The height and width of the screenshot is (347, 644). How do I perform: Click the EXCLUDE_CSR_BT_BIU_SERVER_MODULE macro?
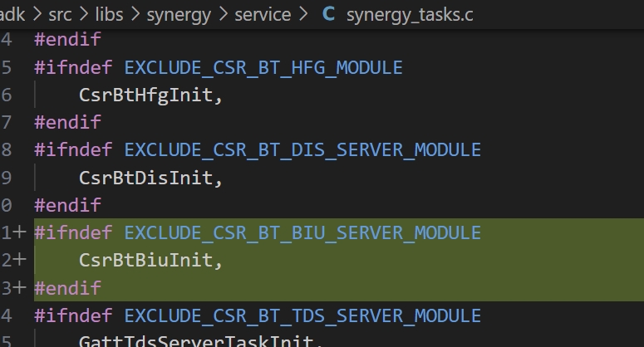click(x=302, y=232)
